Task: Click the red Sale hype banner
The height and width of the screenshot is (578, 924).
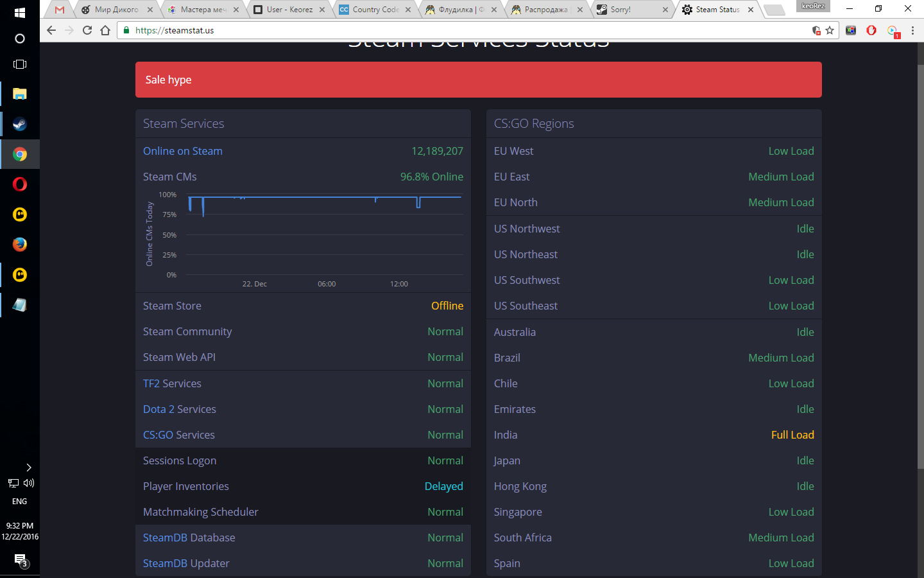Action: [479, 80]
